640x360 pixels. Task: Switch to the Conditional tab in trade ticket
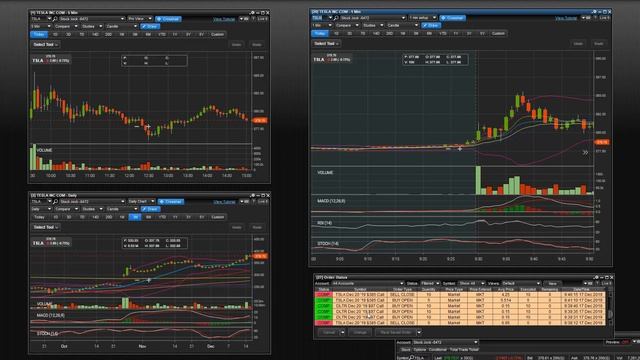pos(438,350)
